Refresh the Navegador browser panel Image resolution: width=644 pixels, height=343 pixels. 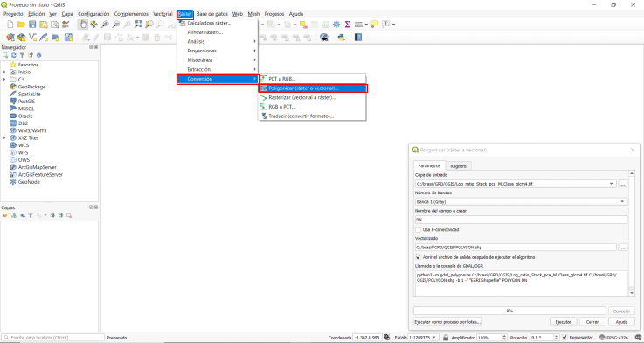click(x=14, y=55)
